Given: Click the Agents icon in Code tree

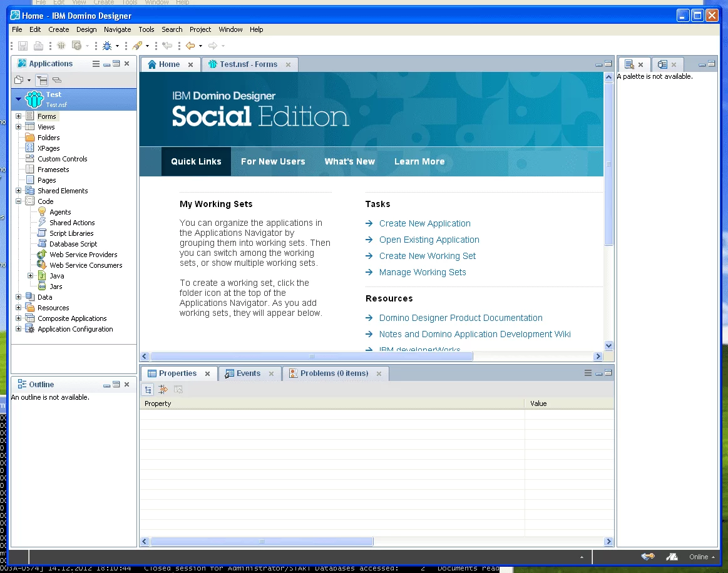Looking at the screenshot, I should (x=42, y=212).
